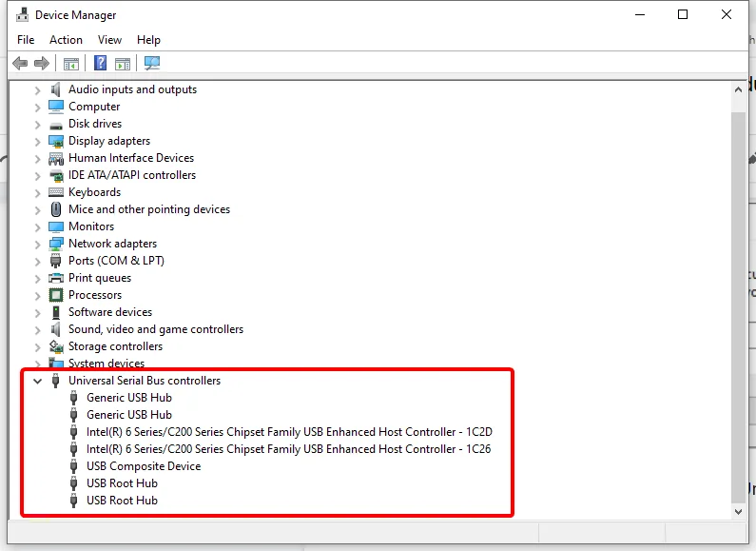The image size is (756, 551).
Task: Click the Processors chip icon
Action: [x=56, y=295]
